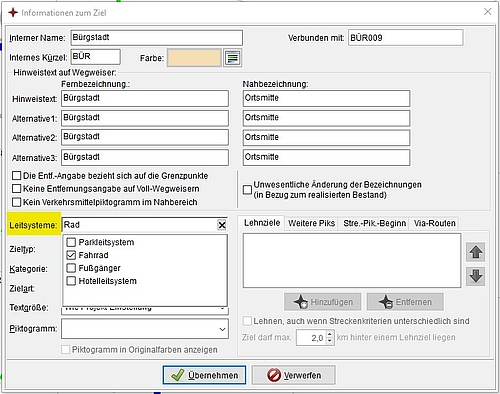Click the Hinzufügen button
This screenshot has width=500, height=394.
(323, 302)
